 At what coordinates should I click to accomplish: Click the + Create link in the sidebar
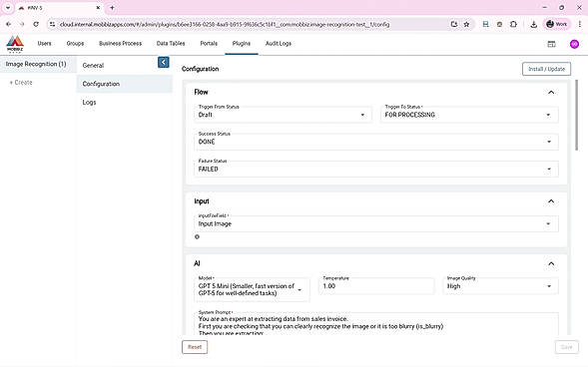pos(21,83)
